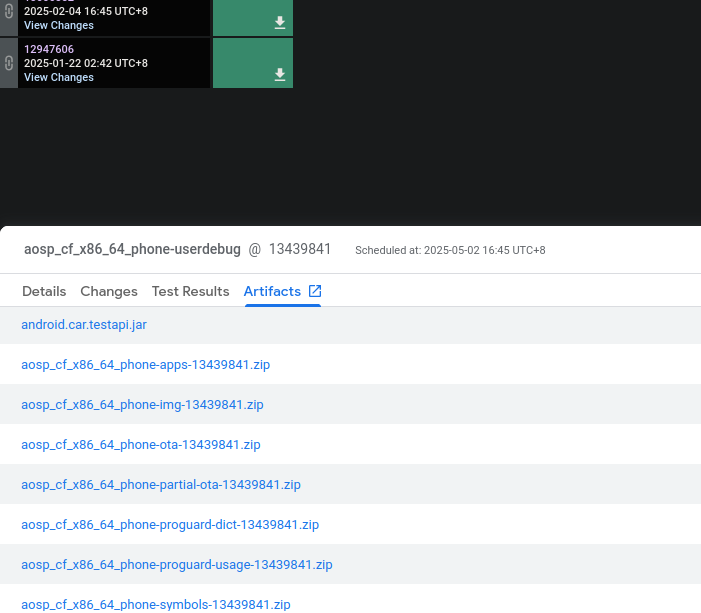
Task: Open Artifacts in new window icon
Action: pyautogui.click(x=315, y=291)
